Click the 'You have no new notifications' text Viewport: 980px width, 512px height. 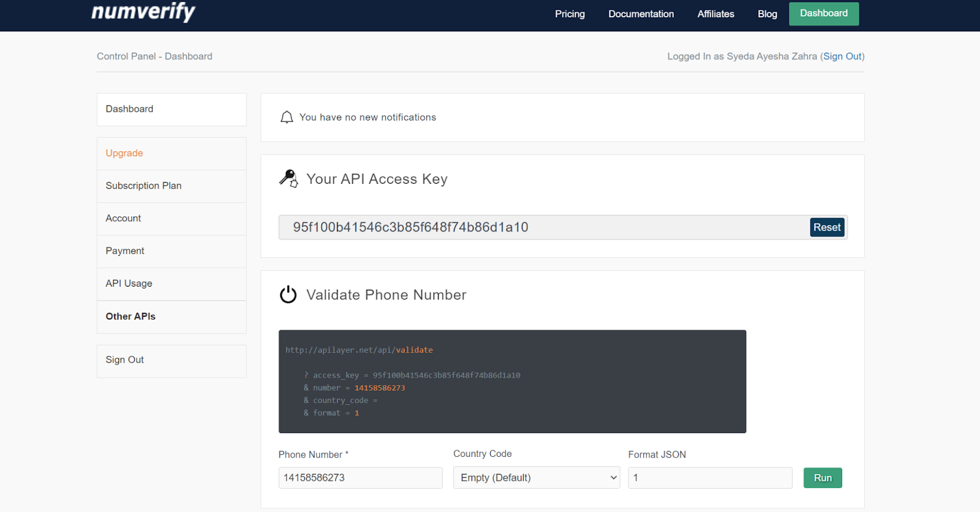367,117
